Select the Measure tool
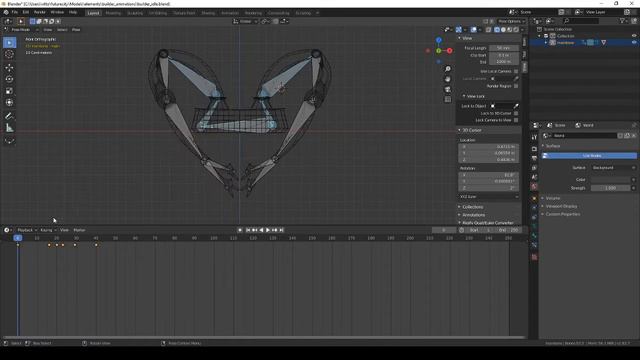The image size is (640, 360). (x=10, y=128)
